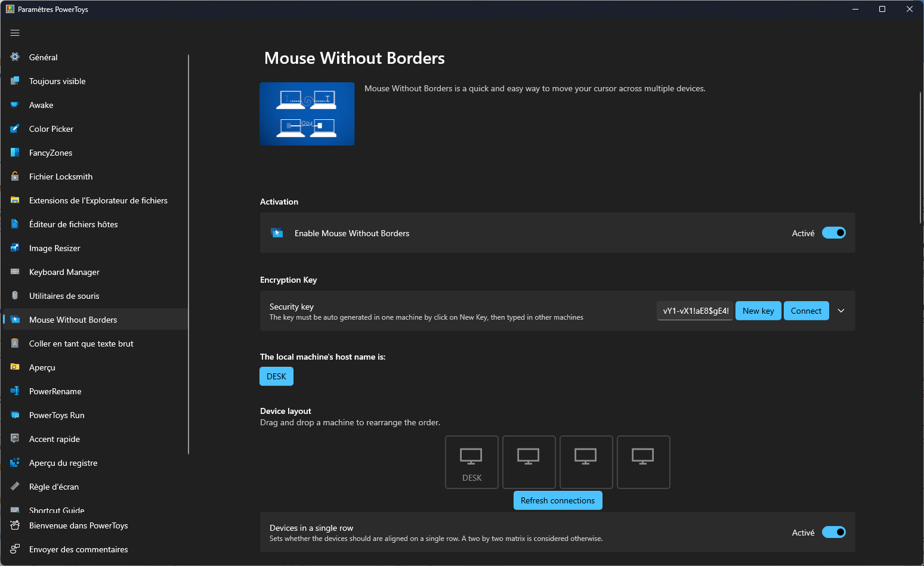Select Keyboard Manager in sidebar
Viewport: 924px width, 566px height.
[95, 272]
